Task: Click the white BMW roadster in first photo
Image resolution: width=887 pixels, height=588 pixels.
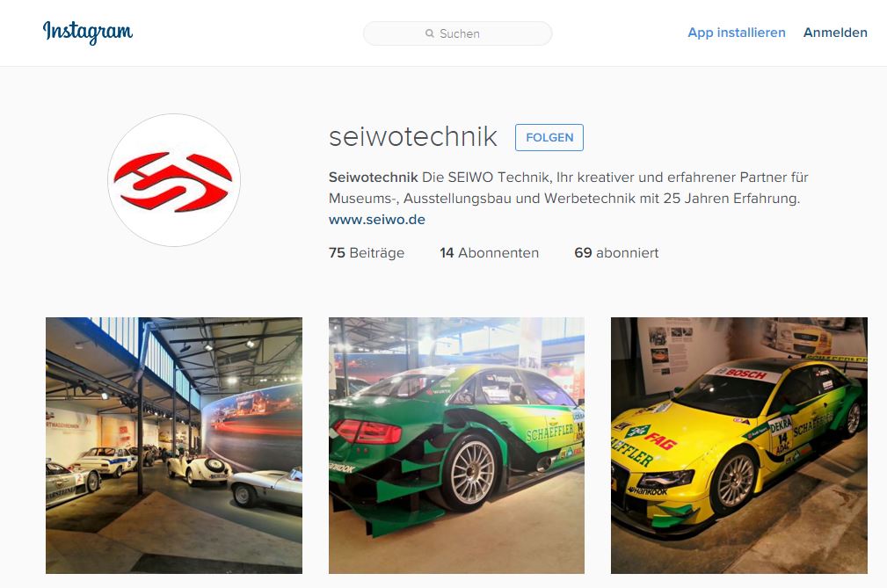Action: [x=200, y=468]
